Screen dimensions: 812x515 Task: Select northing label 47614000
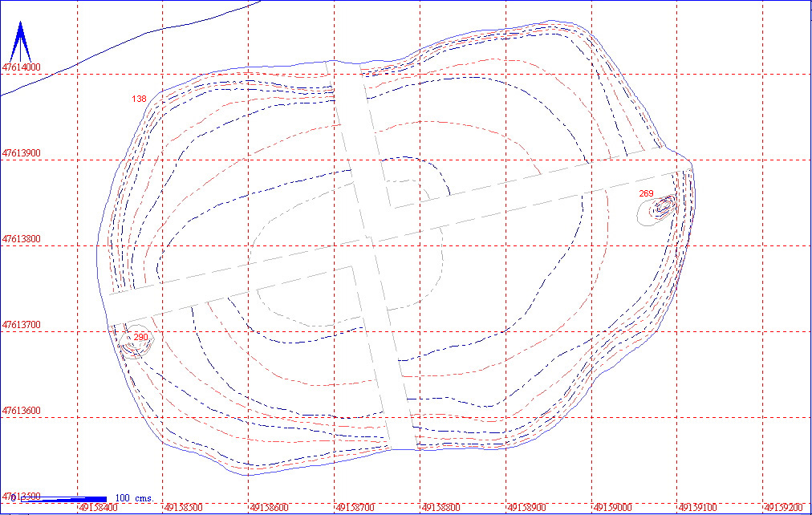pos(21,67)
